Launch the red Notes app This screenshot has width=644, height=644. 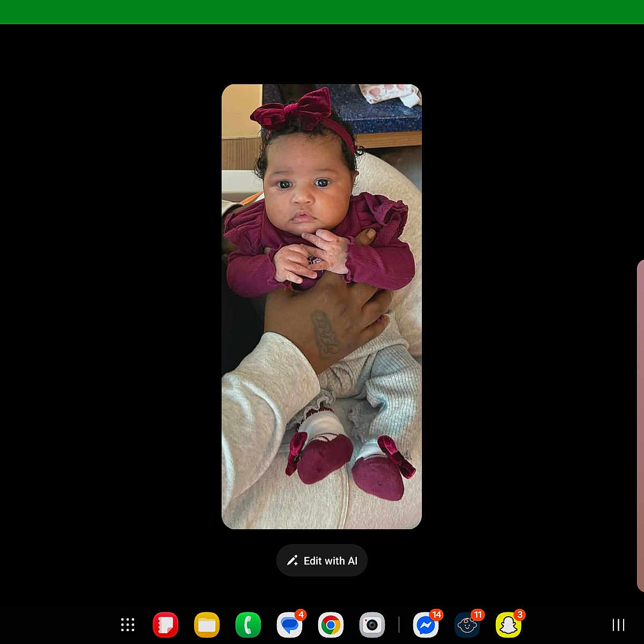pos(165,625)
